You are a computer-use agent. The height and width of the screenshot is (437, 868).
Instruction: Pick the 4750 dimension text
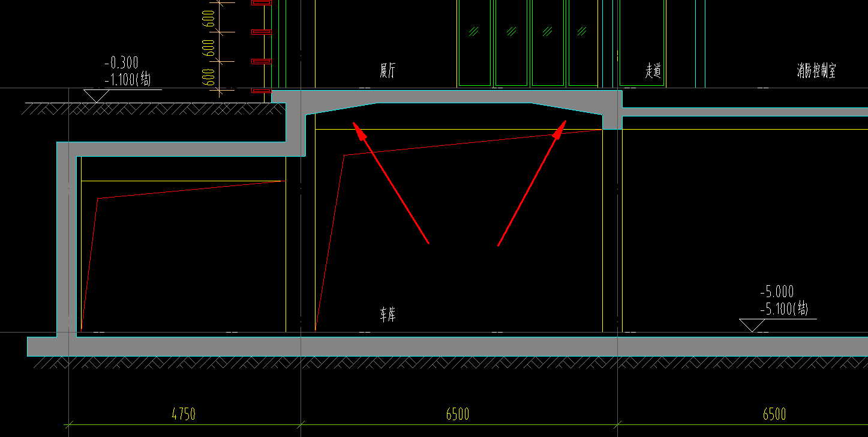[184, 414]
